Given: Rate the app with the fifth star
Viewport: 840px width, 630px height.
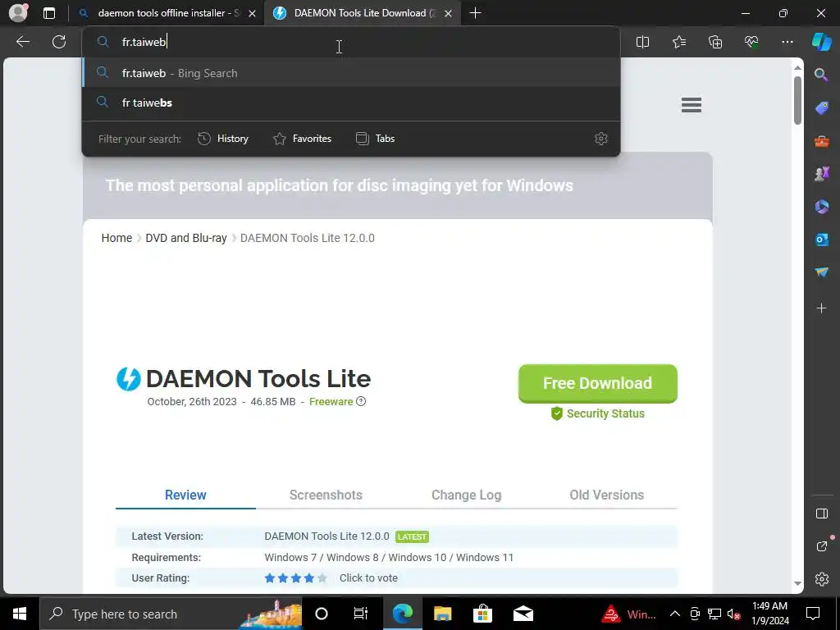Looking at the screenshot, I should point(322,578).
